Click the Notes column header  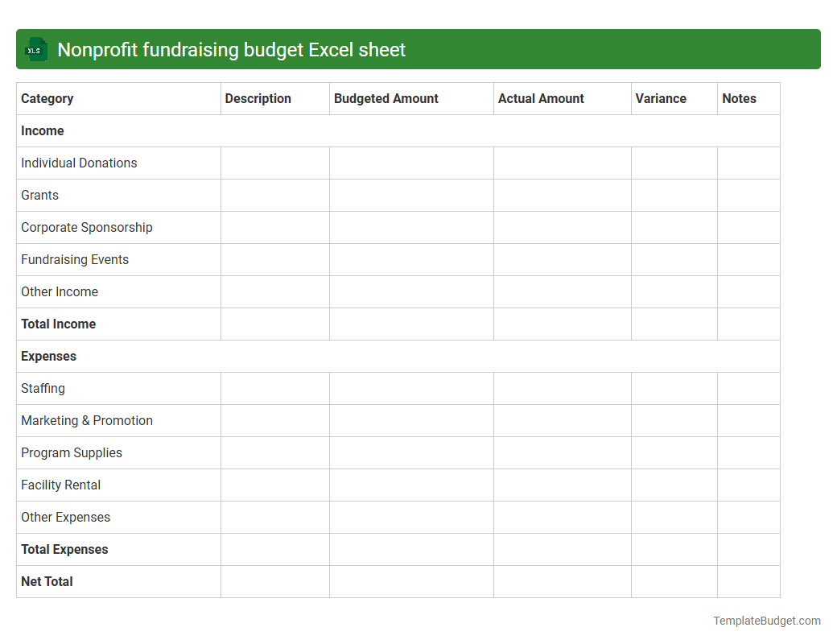point(739,98)
